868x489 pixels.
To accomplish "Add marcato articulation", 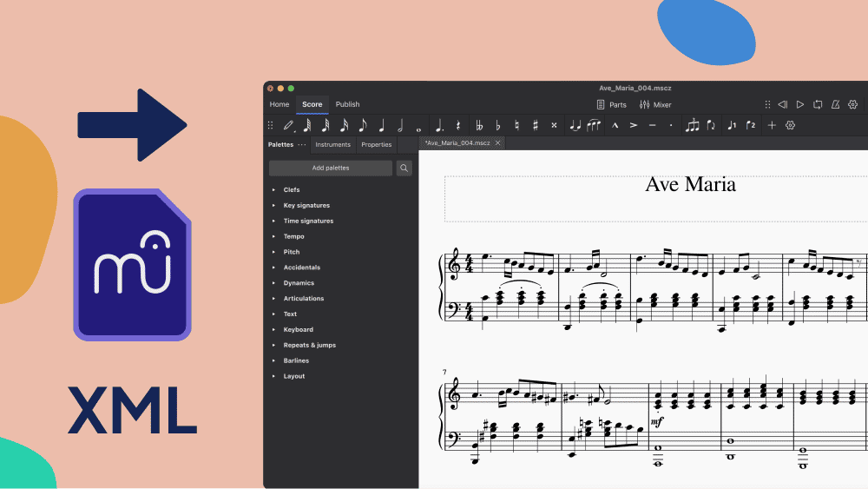I will coord(615,126).
